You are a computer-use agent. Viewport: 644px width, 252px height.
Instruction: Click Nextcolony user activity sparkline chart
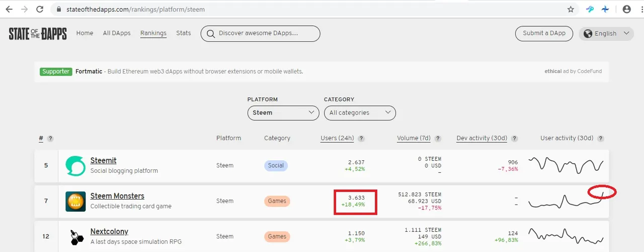(566, 235)
